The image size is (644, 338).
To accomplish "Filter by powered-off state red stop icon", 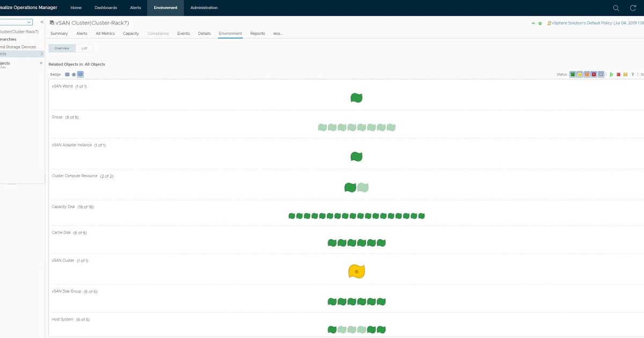I will (x=618, y=75).
